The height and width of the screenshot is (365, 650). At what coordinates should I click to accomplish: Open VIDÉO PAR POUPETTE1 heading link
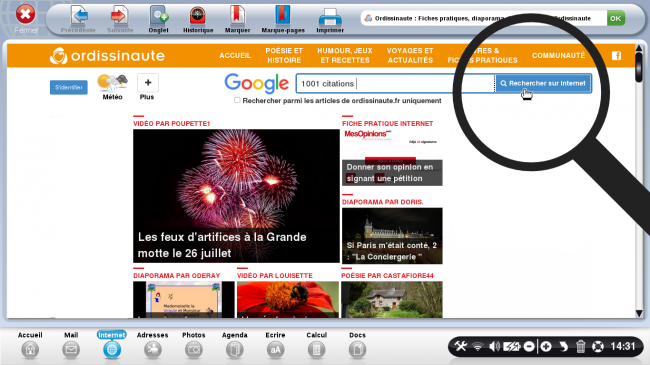pyautogui.click(x=172, y=124)
